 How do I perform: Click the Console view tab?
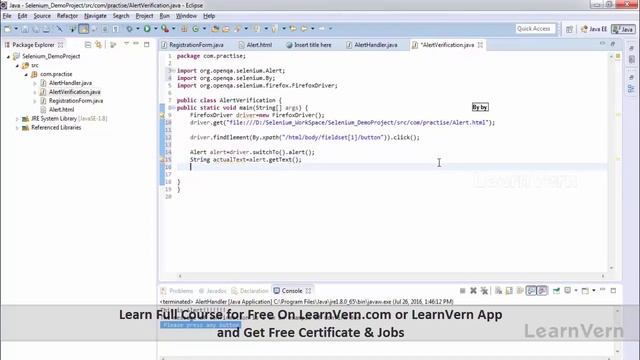click(x=292, y=291)
